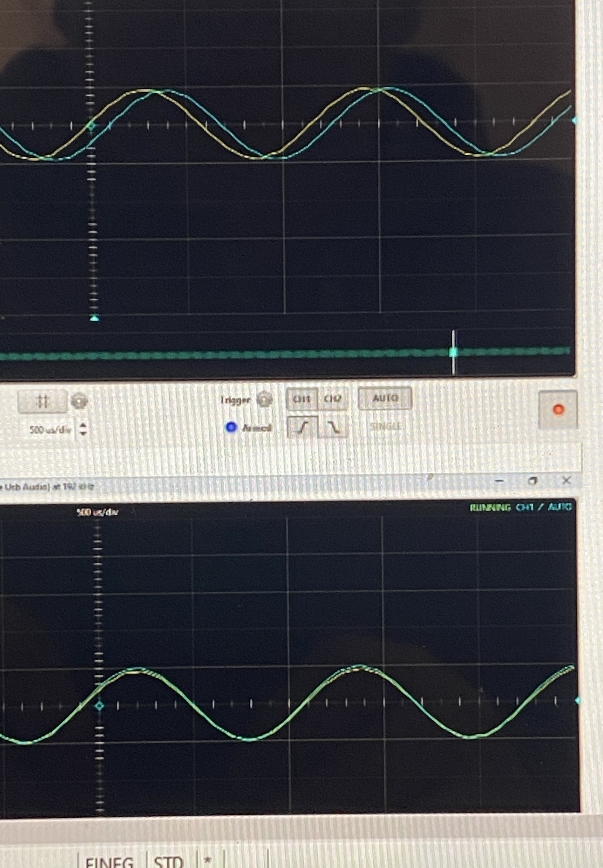Viewport: 603px width, 868px height.
Task: Click the right-edge channel marker on upper scope
Action: click(x=574, y=121)
